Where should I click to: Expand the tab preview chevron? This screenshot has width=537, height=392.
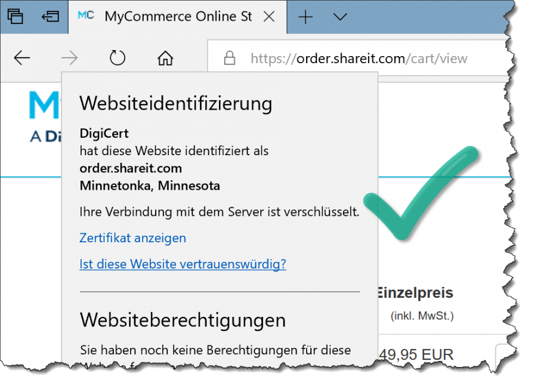coord(340,17)
